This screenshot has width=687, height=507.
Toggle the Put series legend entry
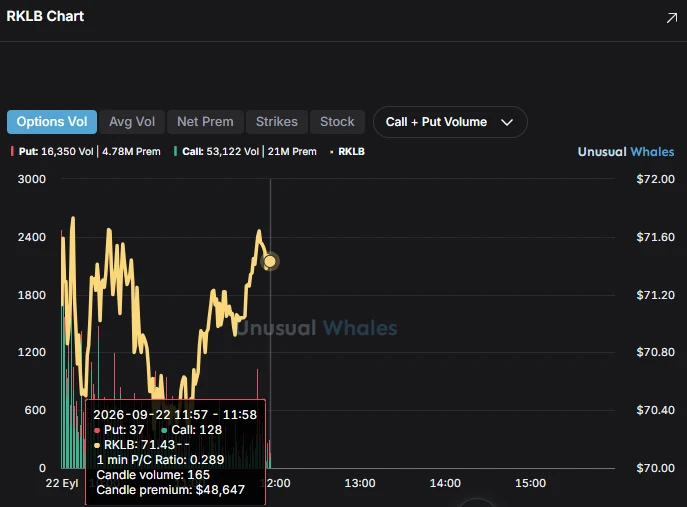(85, 152)
